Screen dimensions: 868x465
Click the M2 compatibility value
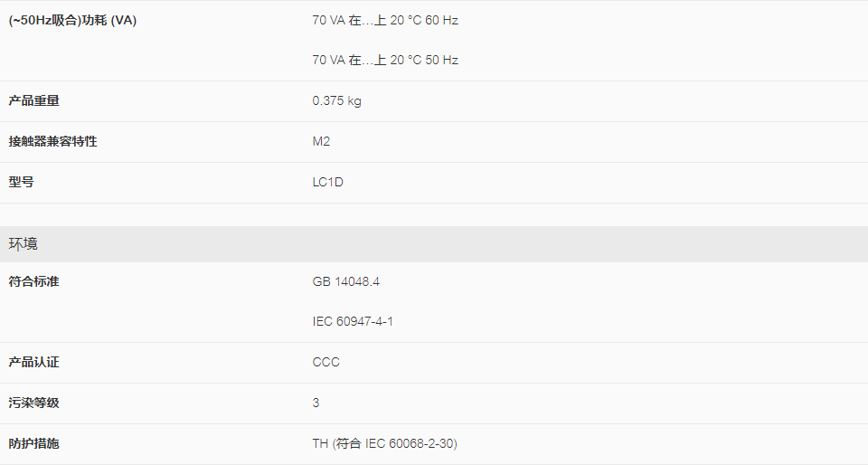pos(321,142)
